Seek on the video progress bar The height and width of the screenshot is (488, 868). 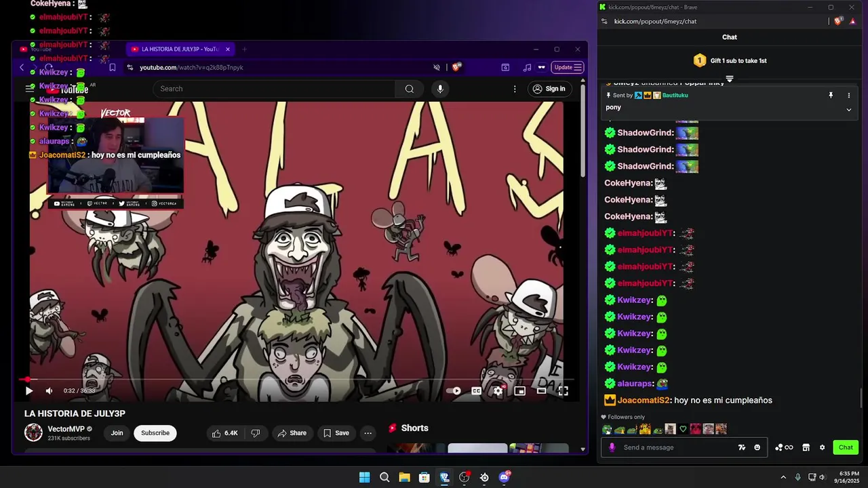click(x=298, y=380)
